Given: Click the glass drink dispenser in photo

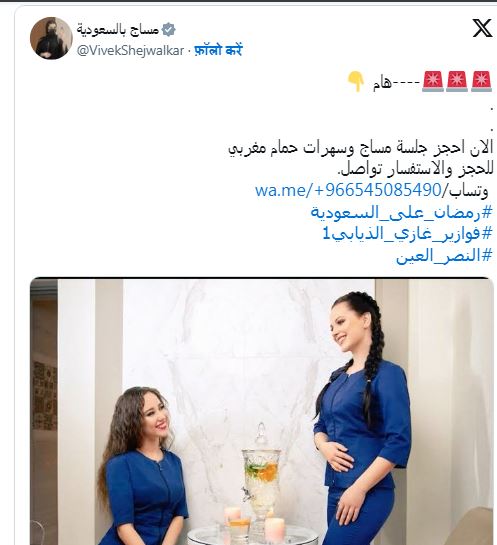Looking at the screenshot, I should (x=261, y=481).
